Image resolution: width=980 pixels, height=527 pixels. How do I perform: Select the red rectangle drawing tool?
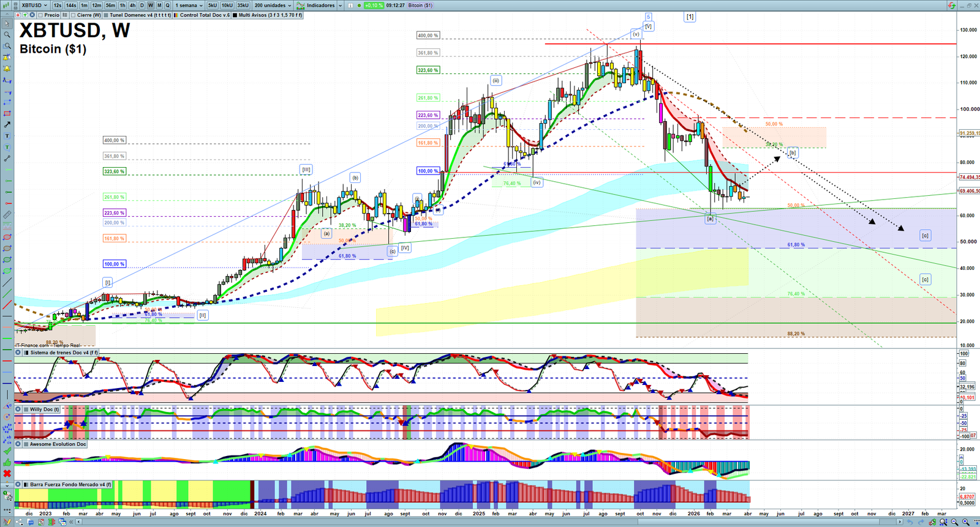pyautogui.click(x=7, y=113)
